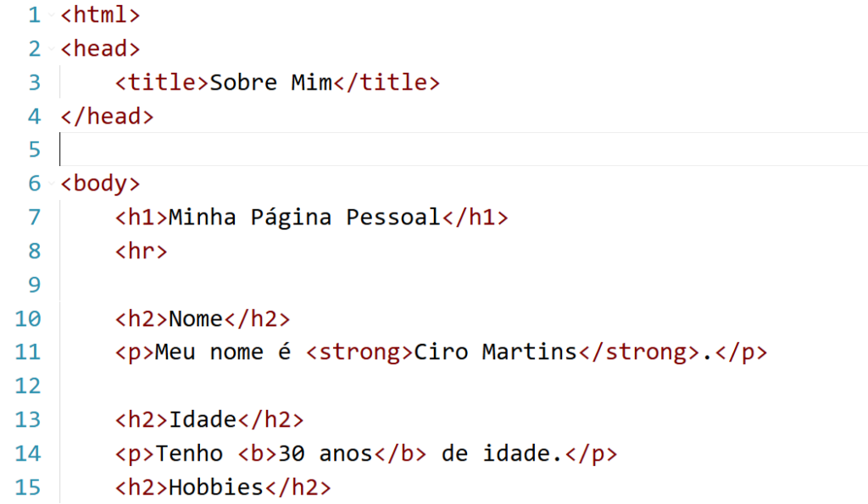Place cursor in the "Sobre Mim" title text

click(x=271, y=83)
